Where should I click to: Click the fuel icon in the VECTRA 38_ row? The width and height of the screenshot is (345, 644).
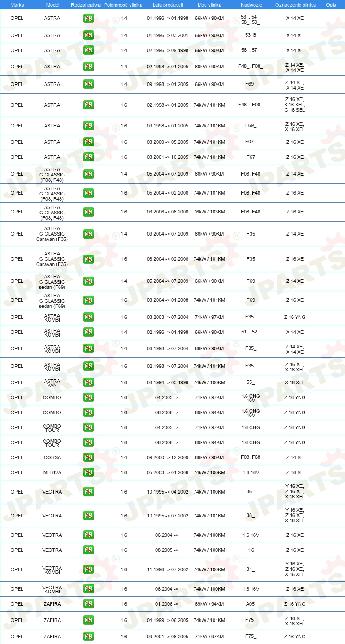[x=89, y=516]
